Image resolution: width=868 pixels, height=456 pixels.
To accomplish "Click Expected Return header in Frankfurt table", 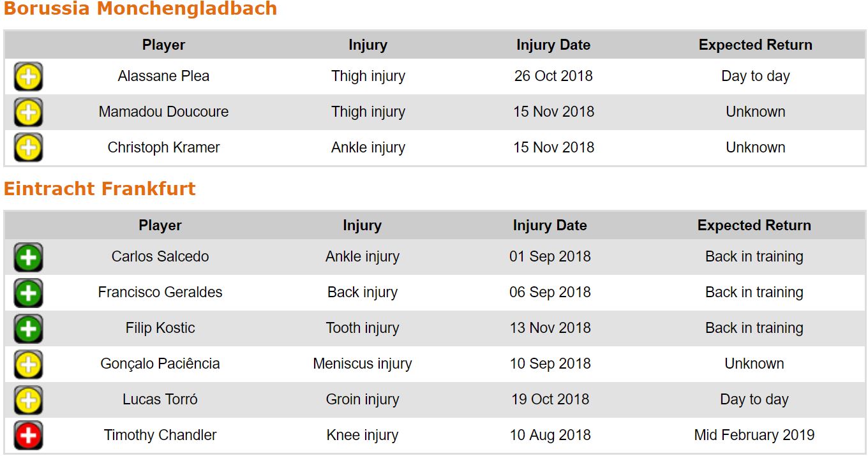I will coord(754,226).
